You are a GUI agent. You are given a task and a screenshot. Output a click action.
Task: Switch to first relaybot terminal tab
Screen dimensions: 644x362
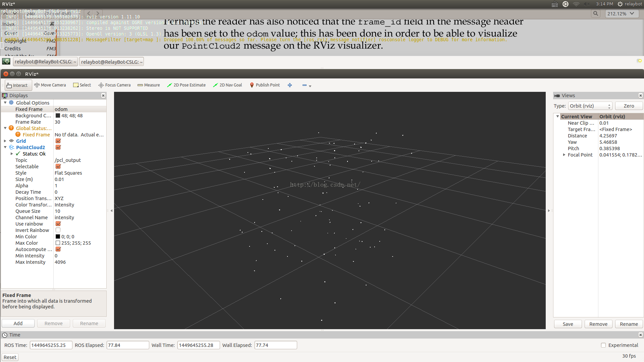[45, 62]
